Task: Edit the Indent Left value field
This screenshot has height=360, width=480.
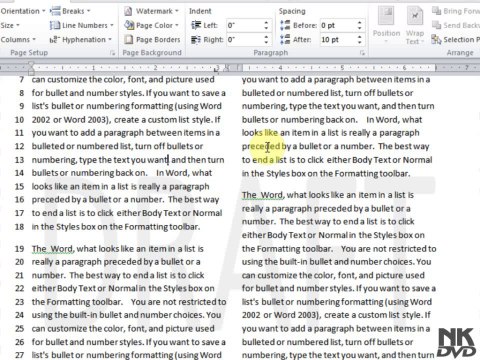Action: [244, 25]
